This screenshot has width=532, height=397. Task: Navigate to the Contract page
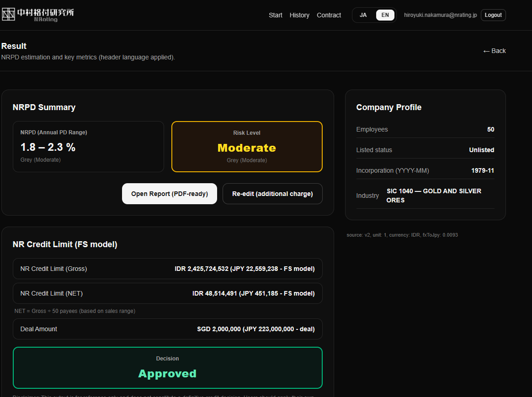click(x=329, y=15)
